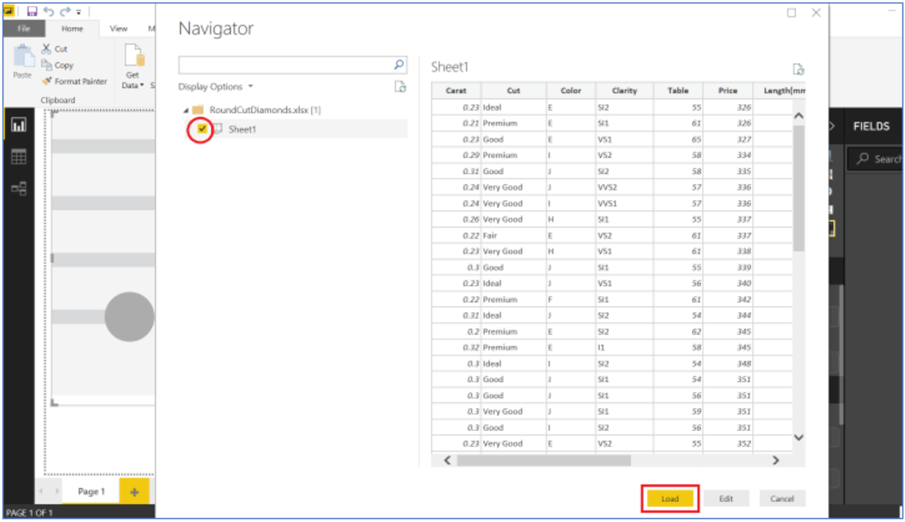The image size is (905, 522).
Task: Open the File menu tab
Action: (x=24, y=28)
